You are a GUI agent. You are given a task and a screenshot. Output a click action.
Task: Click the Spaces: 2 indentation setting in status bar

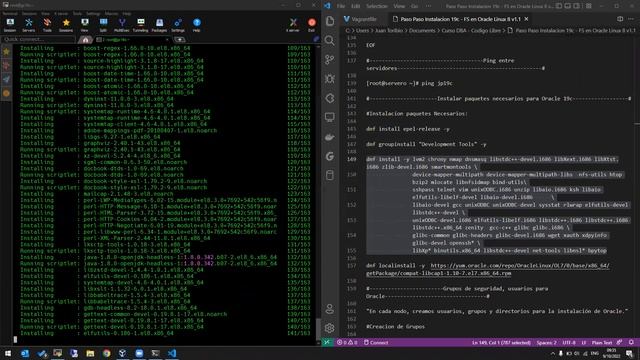click(x=547, y=342)
